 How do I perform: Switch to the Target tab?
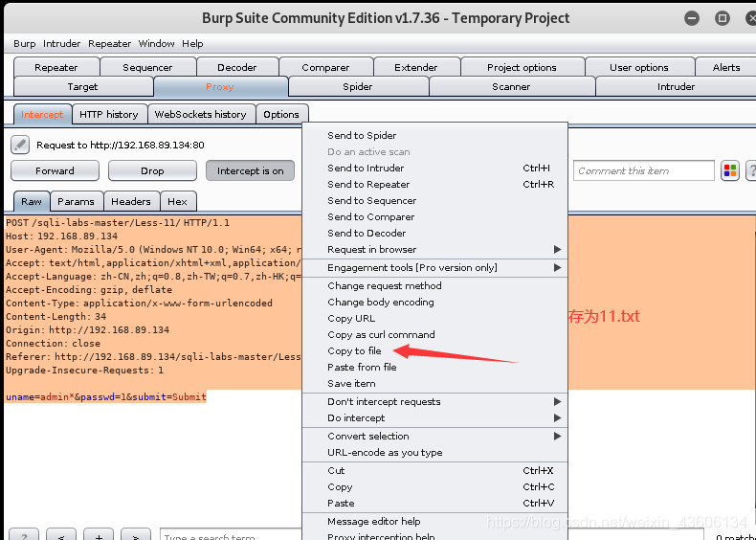point(82,87)
